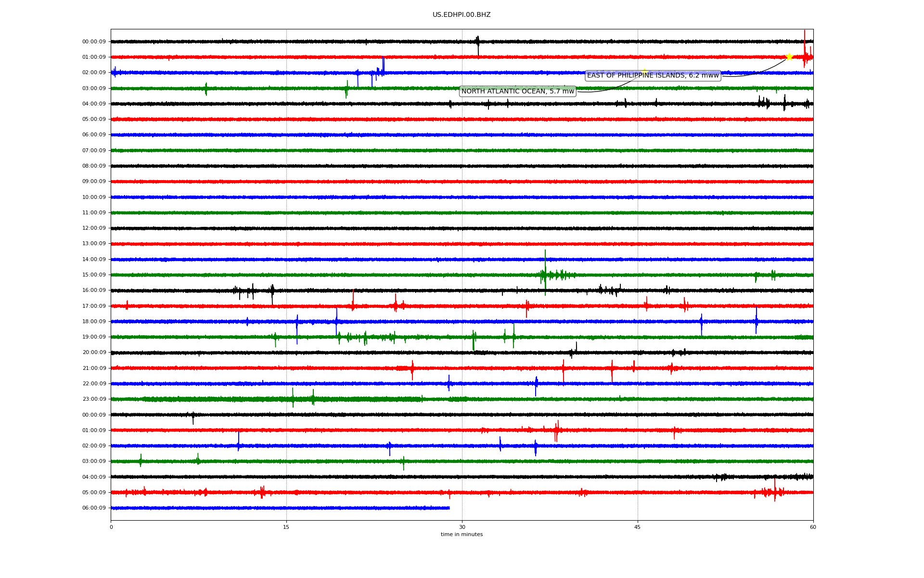Click the 11:00:09 trace time label

[x=94, y=213]
